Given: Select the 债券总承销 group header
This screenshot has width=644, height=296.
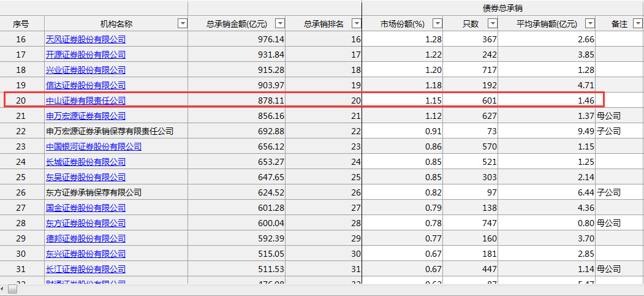Looking at the screenshot, I should [502, 8].
